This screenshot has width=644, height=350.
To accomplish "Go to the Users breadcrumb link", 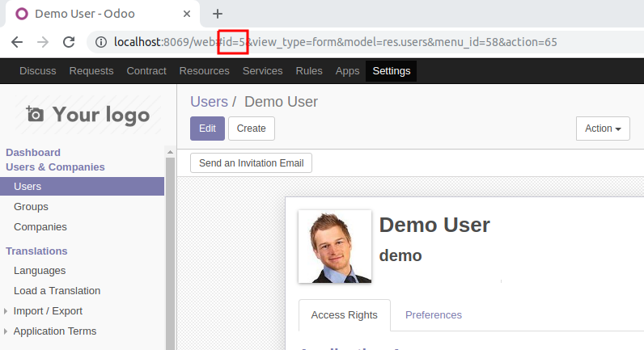I will pyautogui.click(x=209, y=102).
